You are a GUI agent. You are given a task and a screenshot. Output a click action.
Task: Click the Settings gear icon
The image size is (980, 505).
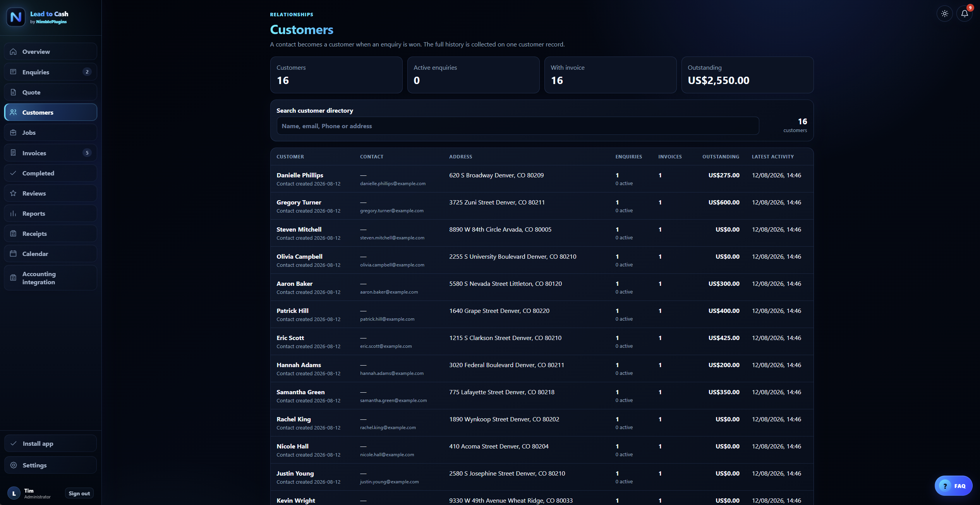pos(14,465)
